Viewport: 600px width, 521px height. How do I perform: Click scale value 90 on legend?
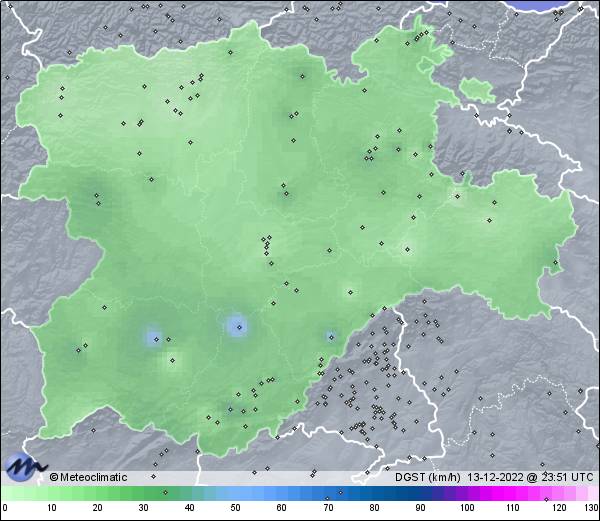tap(420, 508)
